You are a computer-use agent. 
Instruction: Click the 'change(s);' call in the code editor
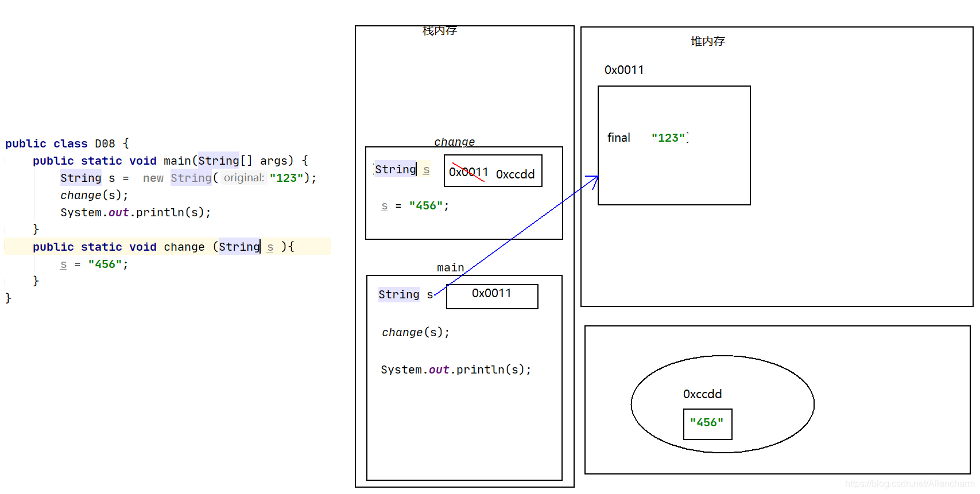pos(94,195)
